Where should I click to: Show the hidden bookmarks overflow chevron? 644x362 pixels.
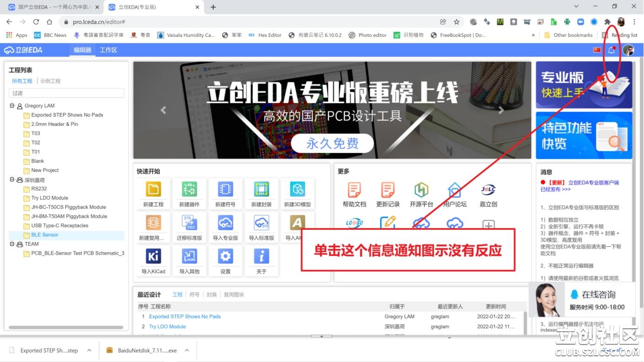click(533, 35)
